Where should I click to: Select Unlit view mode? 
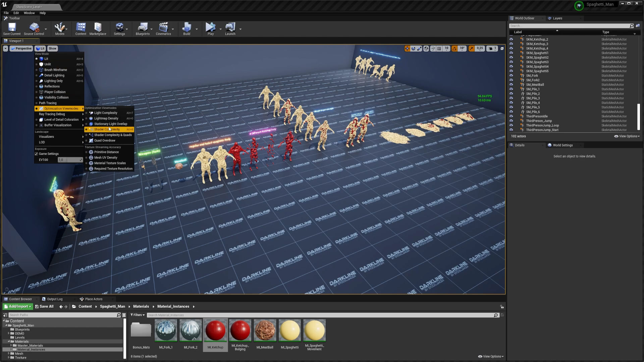click(x=59, y=64)
